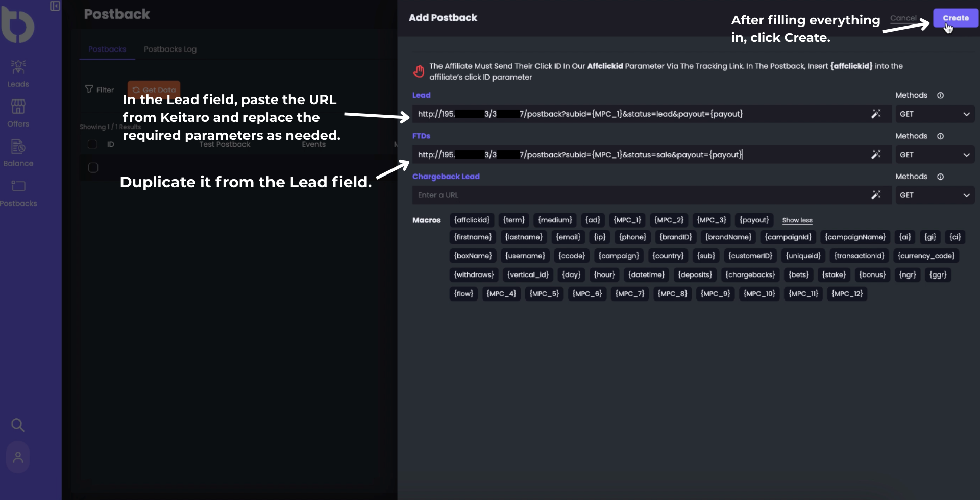
Task: Open the Methods dropdown for Chargeback Lead
Action: pyautogui.click(x=935, y=195)
